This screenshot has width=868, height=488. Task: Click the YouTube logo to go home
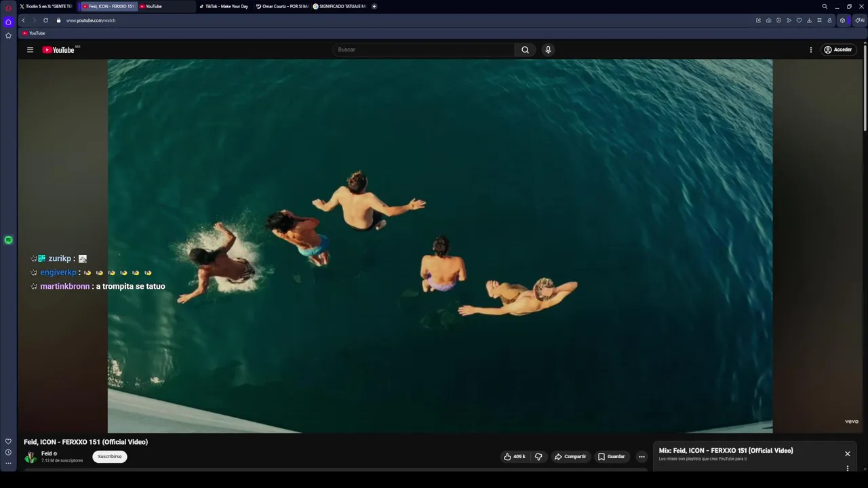pyautogui.click(x=58, y=49)
